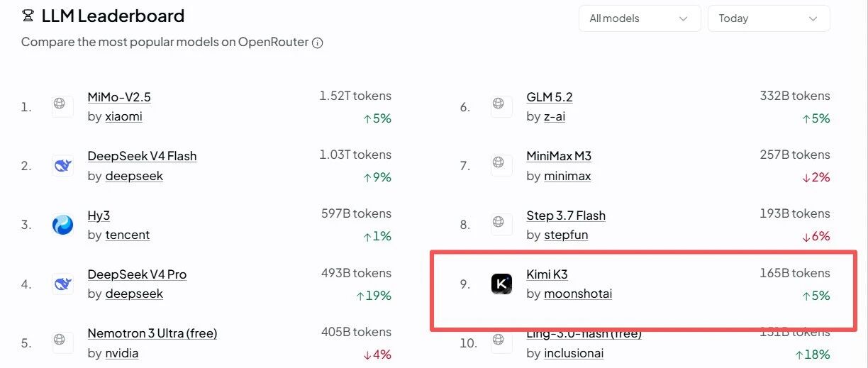The image size is (868, 368).
Task: Click the MiniMax M3 globe icon
Action: pyautogui.click(x=501, y=166)
